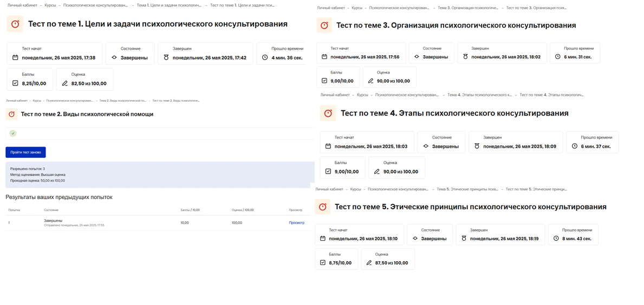Open Просмотр link in attempt 1 row
Image resolution: width=644 pixels, height=305 pixels.
(296, 223)
